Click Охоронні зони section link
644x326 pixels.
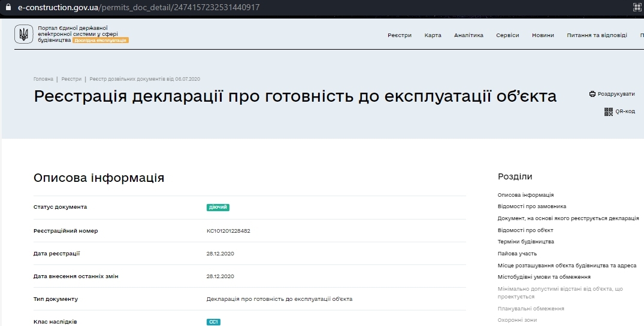tap(517, 320)
